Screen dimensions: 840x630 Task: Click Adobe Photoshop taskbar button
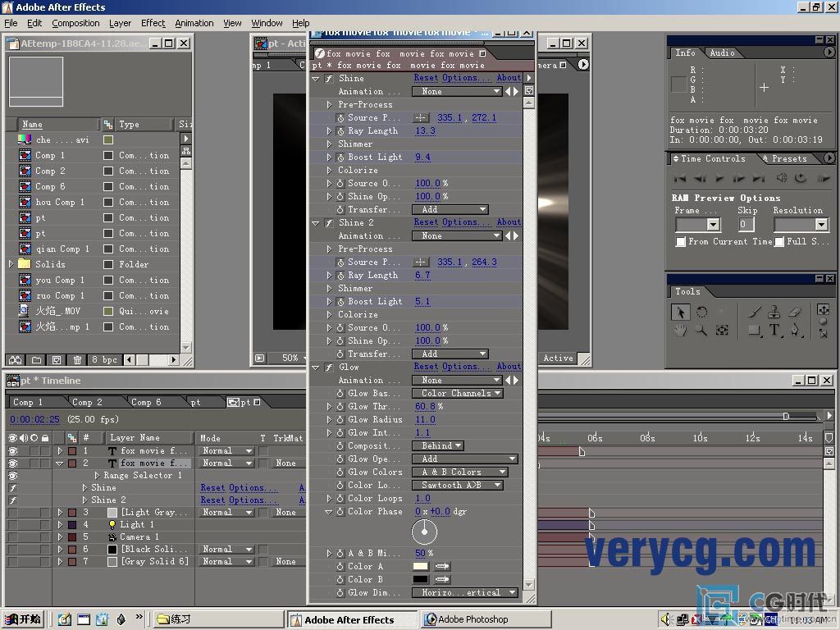pyautogui.click(x=486, y=619)
